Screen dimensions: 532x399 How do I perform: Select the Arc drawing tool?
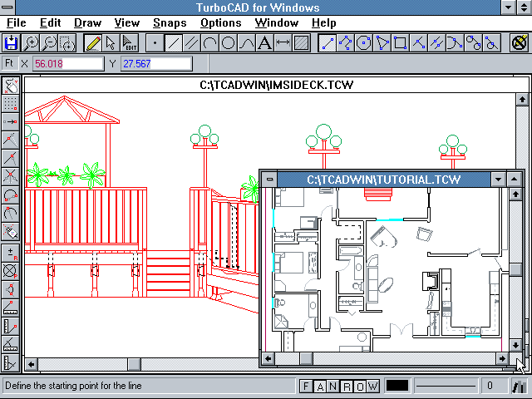click(210, 43)
